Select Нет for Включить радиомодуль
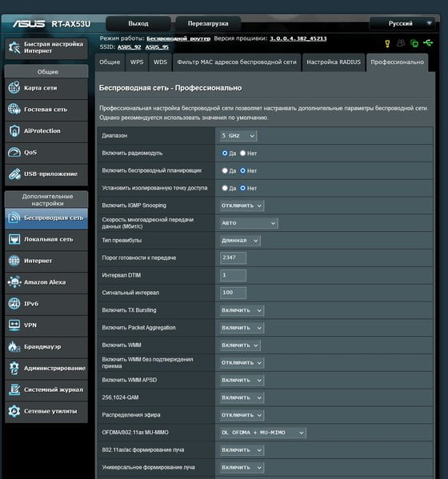The height and width of the screenshot is (479, 448). [x=242, y=153]
